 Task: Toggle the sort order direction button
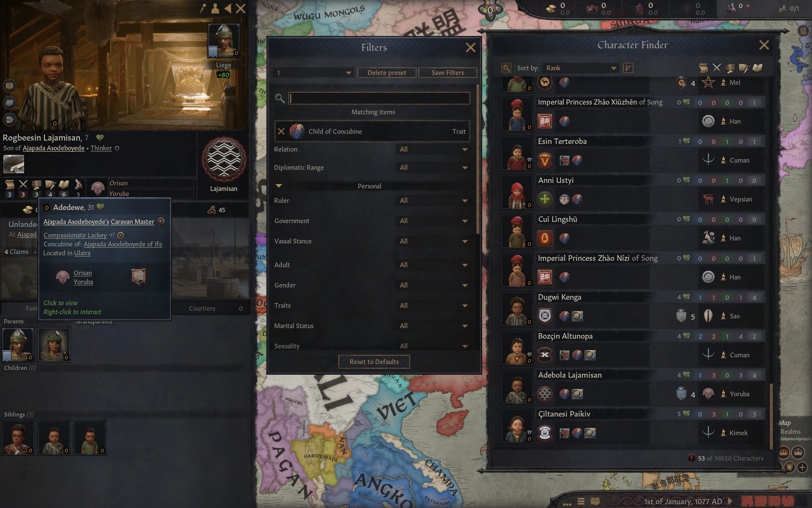click(628, 68)
